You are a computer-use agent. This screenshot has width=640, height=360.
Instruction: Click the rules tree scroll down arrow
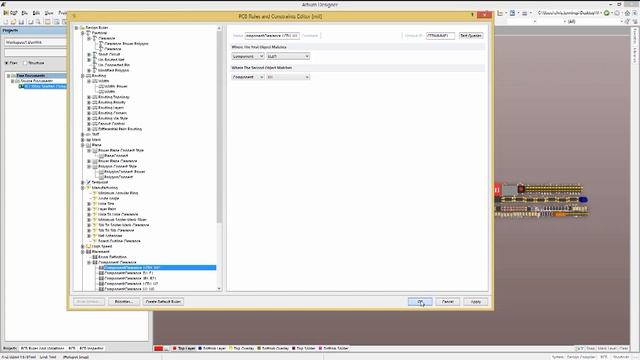point(219,289)
